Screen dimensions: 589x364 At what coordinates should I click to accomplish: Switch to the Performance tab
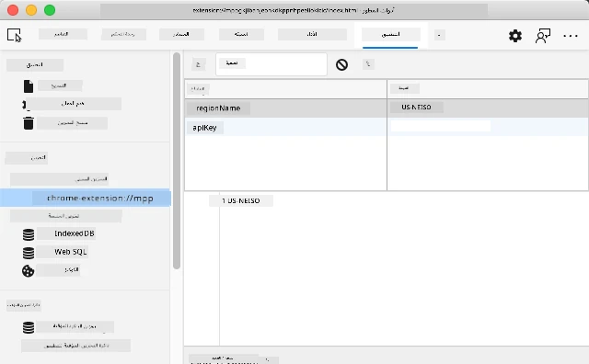312,34
